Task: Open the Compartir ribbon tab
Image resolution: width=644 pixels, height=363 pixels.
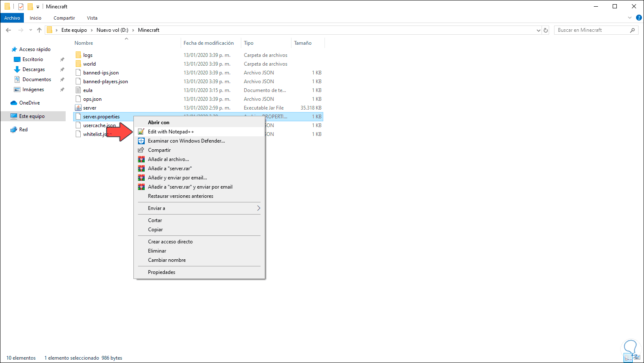Action: pos(64,18)
